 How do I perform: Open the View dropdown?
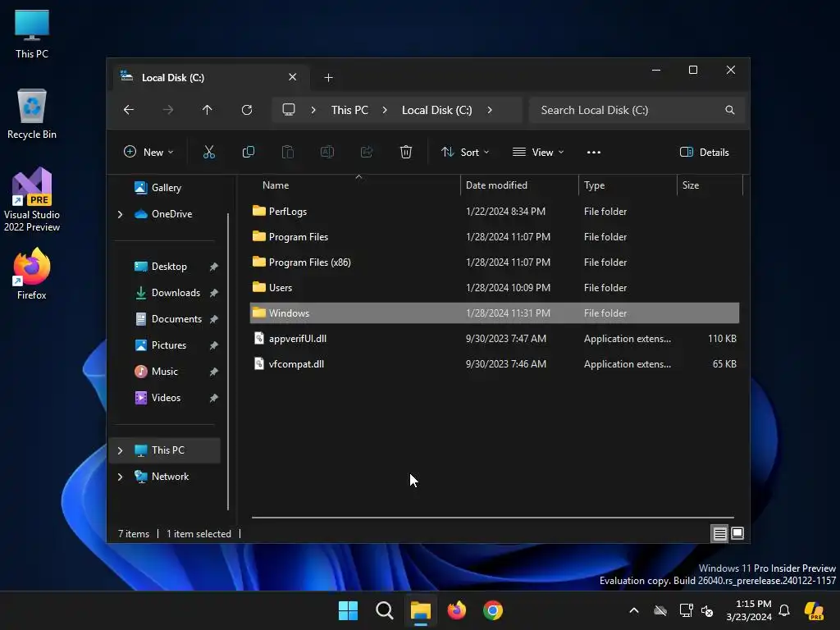click(x=538, y=152)
